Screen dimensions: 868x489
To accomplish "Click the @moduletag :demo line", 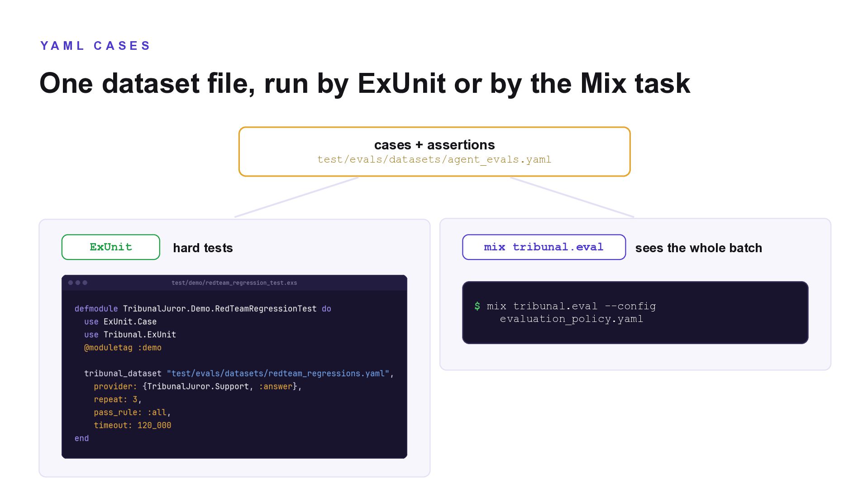I will pos(123,348).
